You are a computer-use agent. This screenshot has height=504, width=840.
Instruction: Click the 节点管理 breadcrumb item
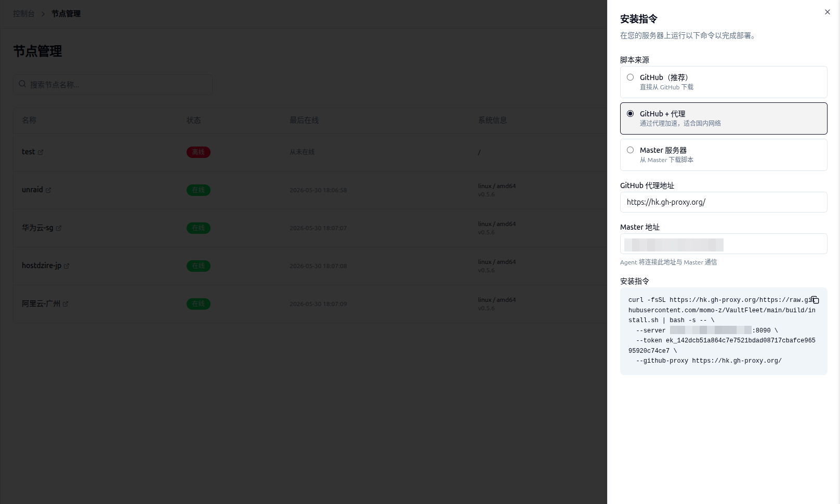[x=66, y=14]
